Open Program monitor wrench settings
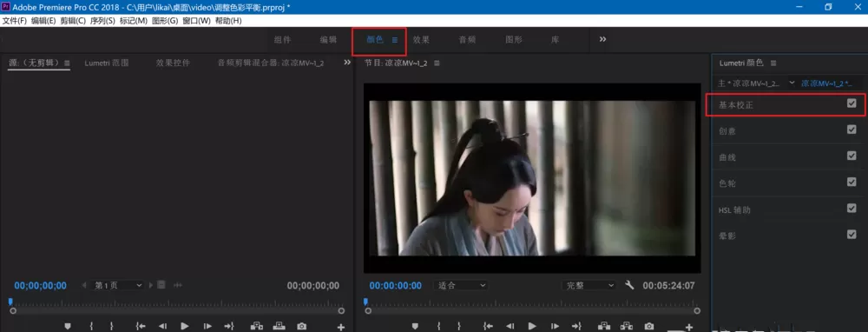Image resolution: width=868 pixels, height=332 pixels. tap(628, 285)
